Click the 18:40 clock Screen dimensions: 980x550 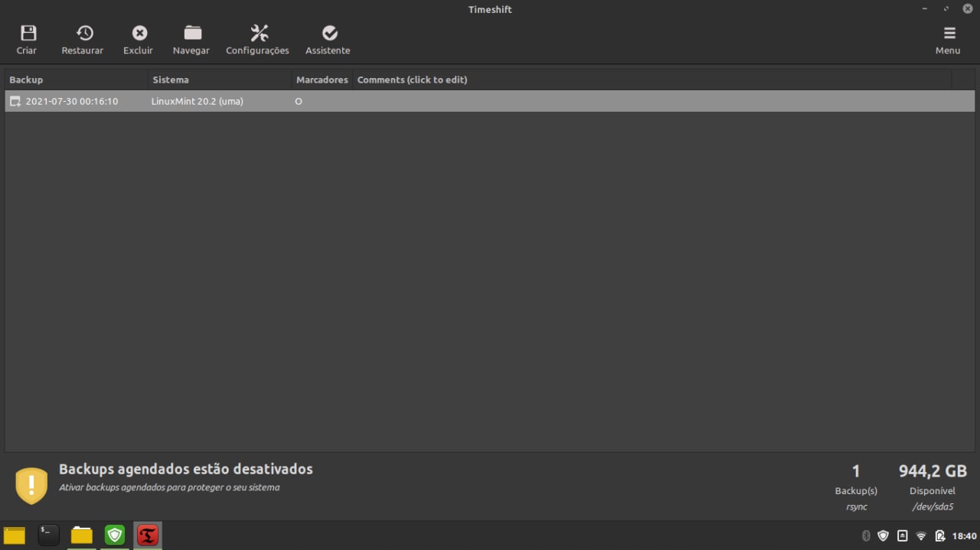pos(964,535)
